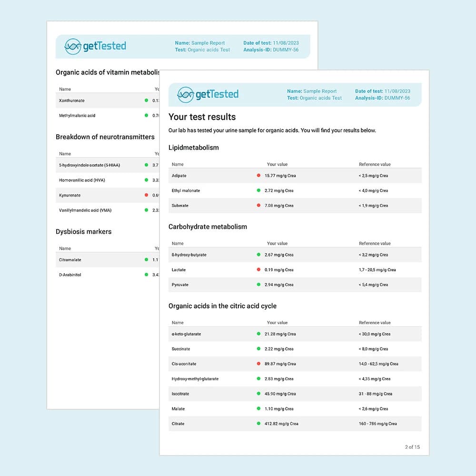476x476 pixels.
Task: Select the red indicator next to Lactate
Action: (x=258, y=270)
